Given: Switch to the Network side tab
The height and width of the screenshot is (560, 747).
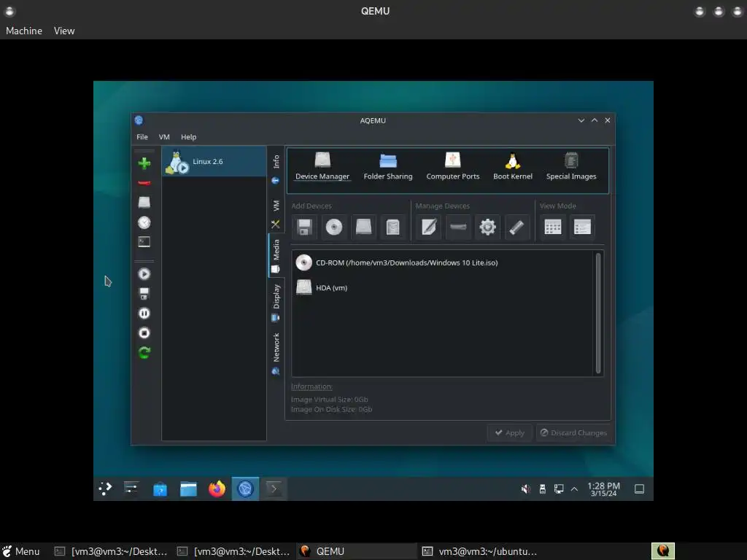Looking at the screenshot, I should click(x=276, y=354).
